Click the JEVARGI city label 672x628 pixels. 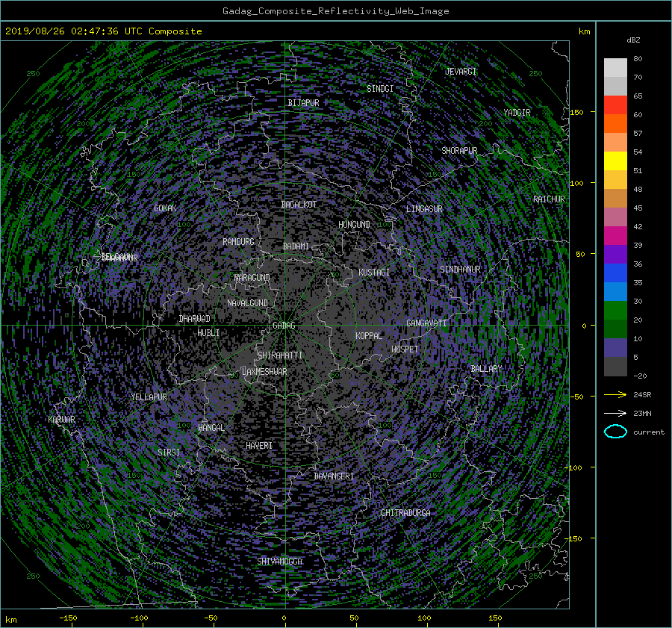pos(460,72)
